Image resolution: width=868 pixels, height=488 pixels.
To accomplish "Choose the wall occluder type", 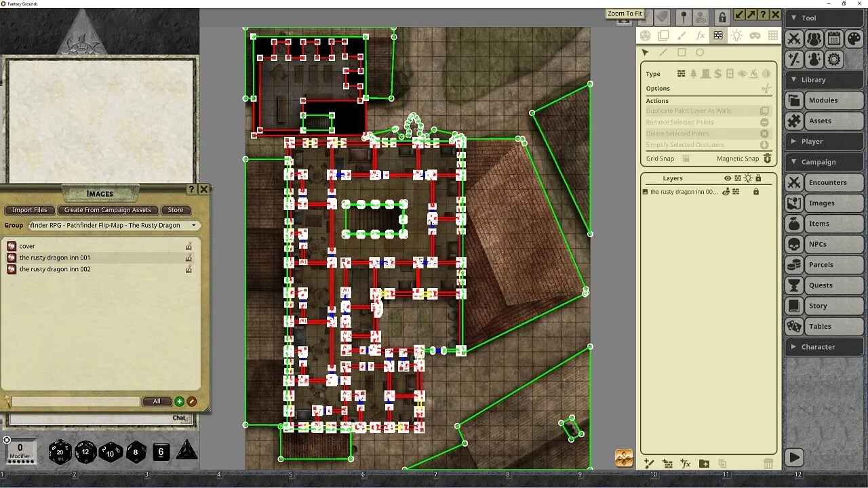I will [x=682, y=74].
